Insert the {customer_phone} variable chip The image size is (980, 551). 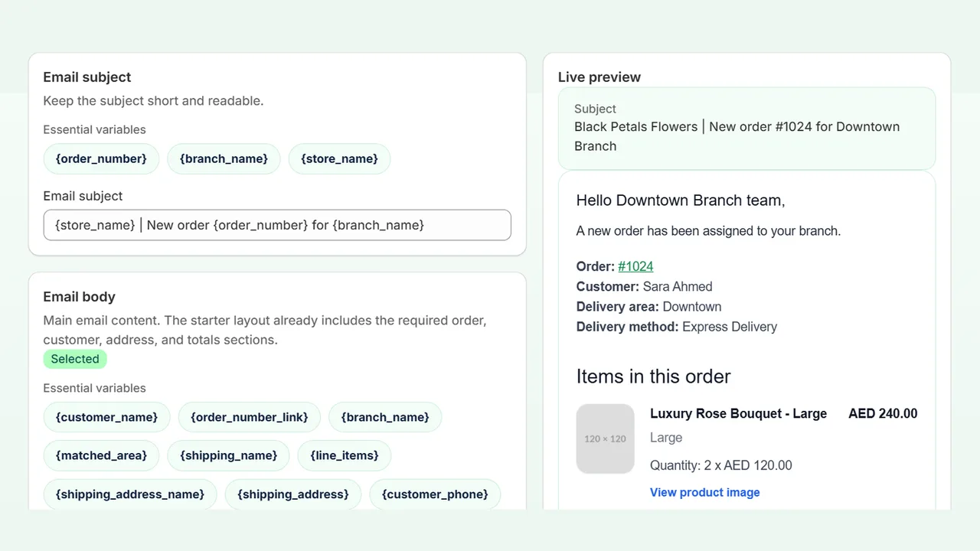coord(435,494)
